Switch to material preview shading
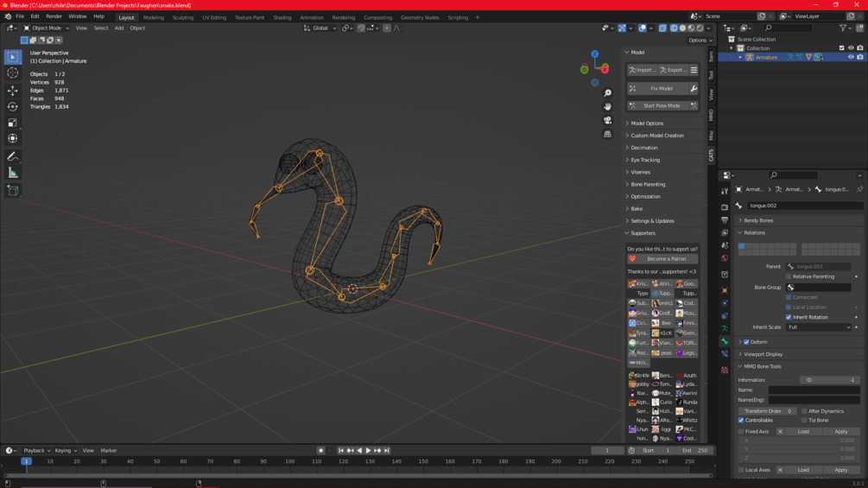 [x=692, y=28]
